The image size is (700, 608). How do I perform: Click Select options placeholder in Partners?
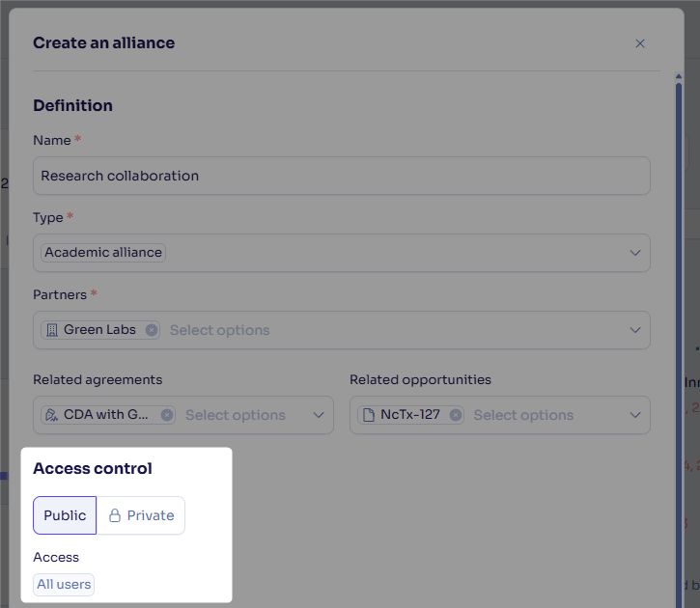pyautogui.click(x=219, y=330)
